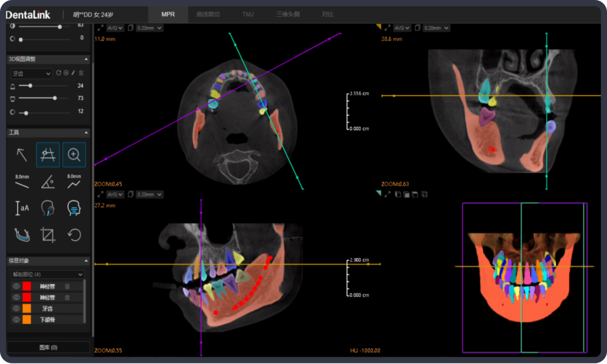Click the slider with value 24

pos(44,86)
